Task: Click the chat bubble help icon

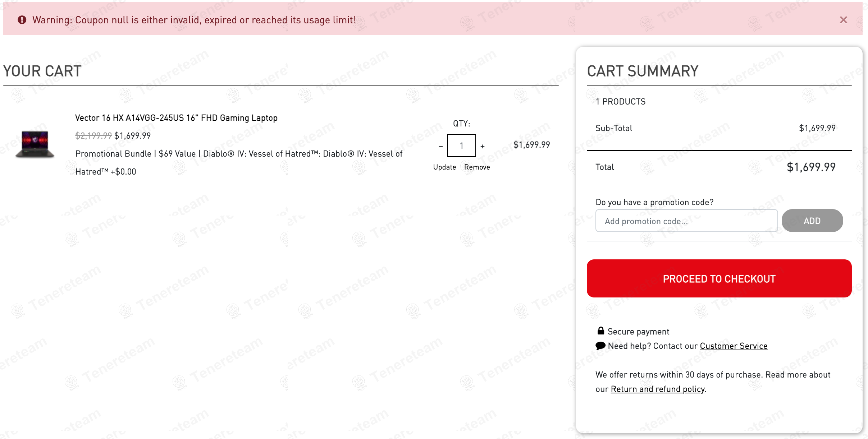Action: (x=600, y=346)
